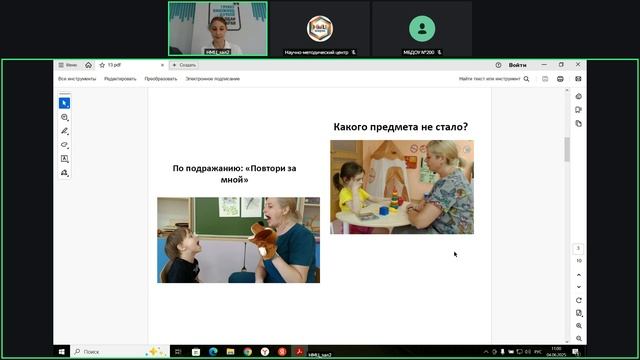
Task: Click the Создать new tab button
Action: click(x=184, y=65)
